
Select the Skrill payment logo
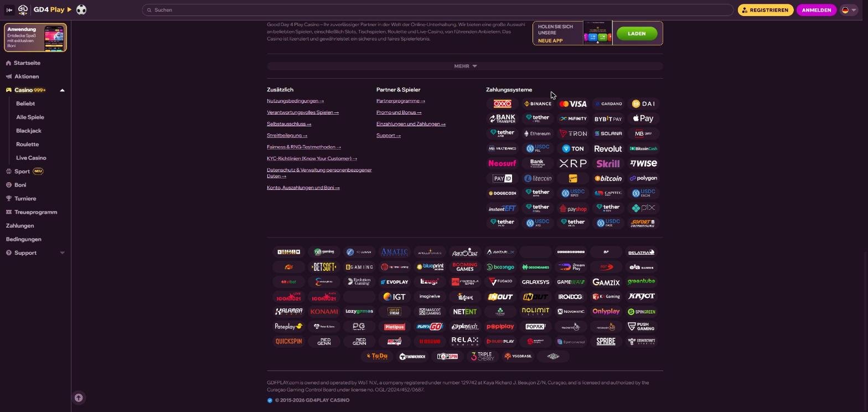click(608, 163)
